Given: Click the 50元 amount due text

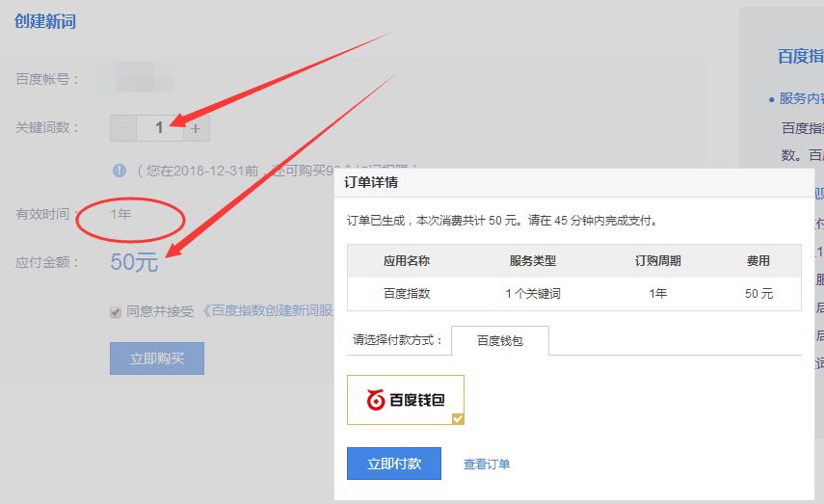Looking at the screenshot, I should click(x=134, y=262).
